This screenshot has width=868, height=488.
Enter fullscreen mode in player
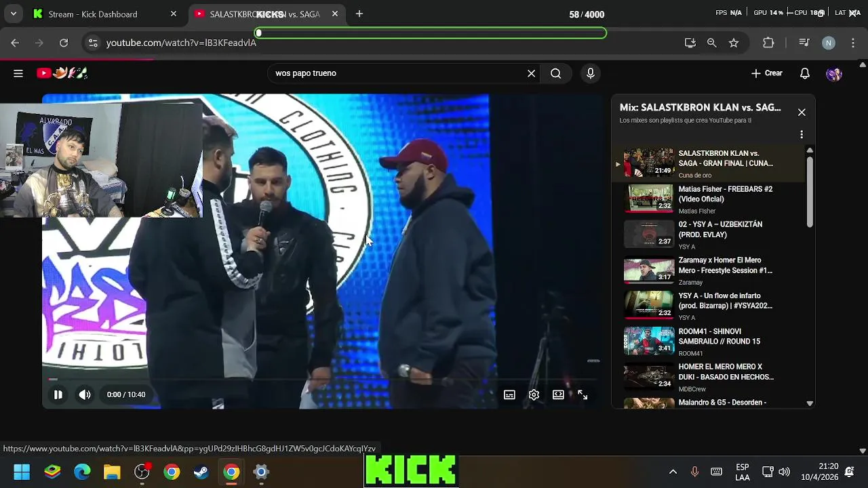tap(583, 394)
